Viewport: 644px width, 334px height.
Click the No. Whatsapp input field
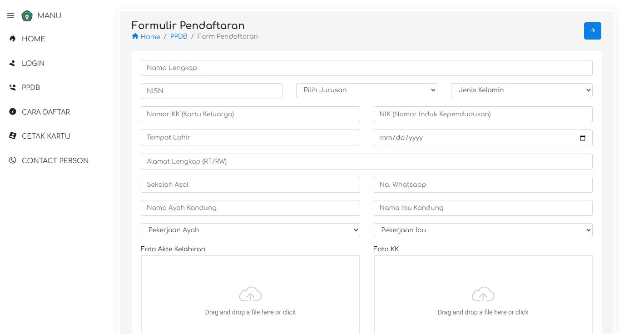(483, 185)
